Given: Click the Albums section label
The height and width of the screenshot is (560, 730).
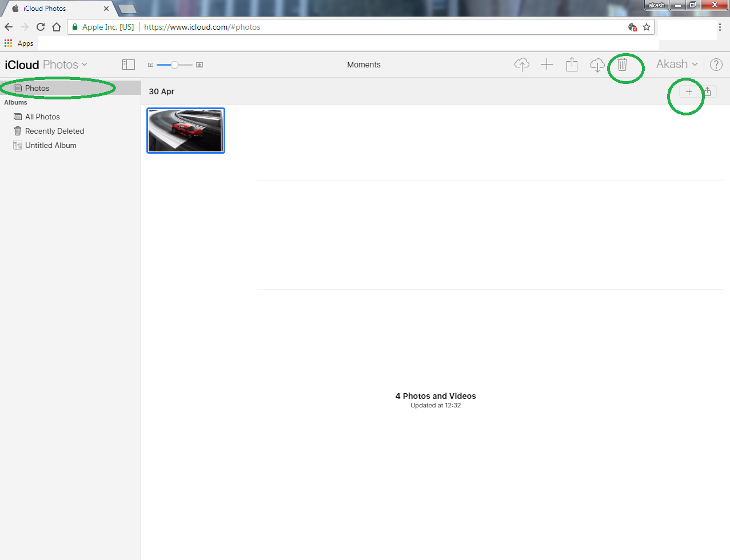Looking at the screenshot, I should (15, 102).
